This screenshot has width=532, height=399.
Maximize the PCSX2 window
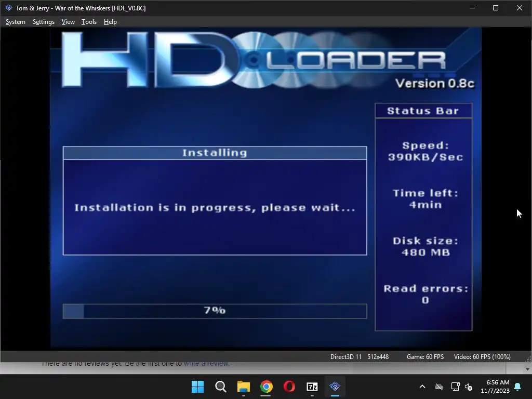point(496,8)
